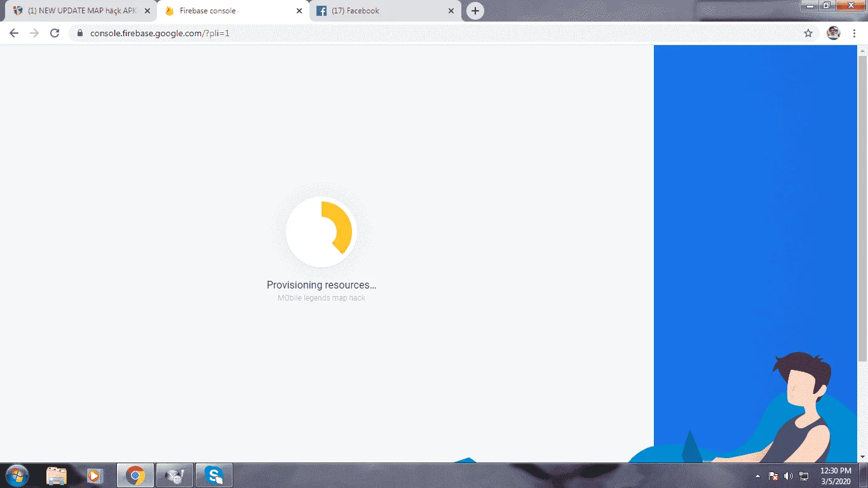Image resolution: width=868 pixels, height=488 pixels.
Task: Show hidden system tray icons
Action: pos(757,476)
